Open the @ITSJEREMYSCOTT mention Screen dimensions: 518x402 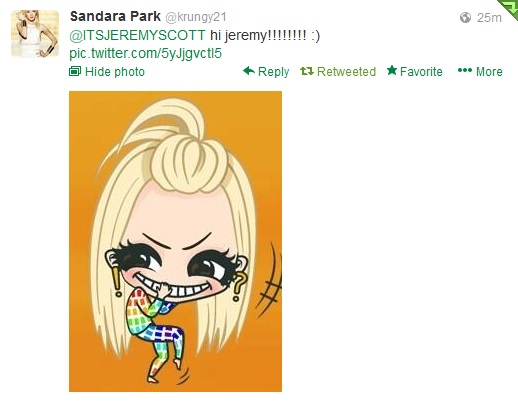pyautogui.click(x=137, y=35)
